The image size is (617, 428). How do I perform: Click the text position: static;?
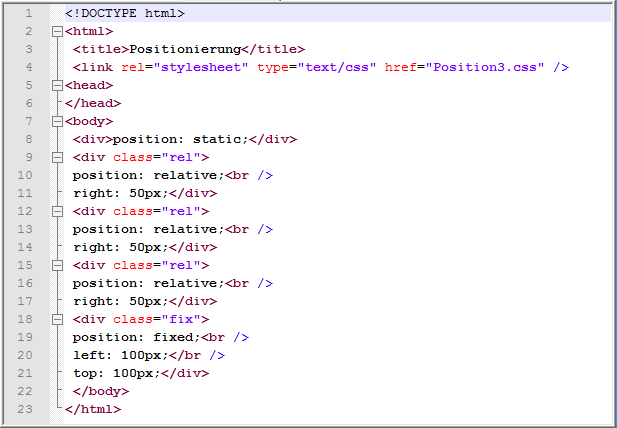pyautogui.click(x=181, y=139)
